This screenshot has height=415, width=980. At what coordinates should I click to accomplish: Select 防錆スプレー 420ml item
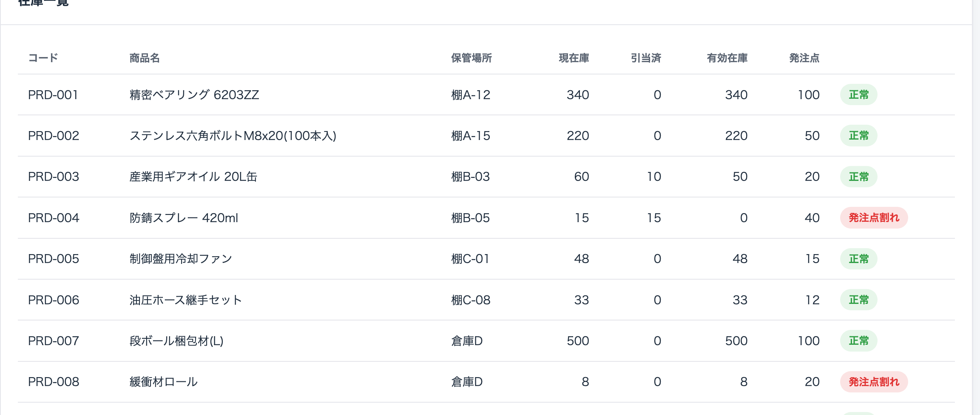point(184,218)
